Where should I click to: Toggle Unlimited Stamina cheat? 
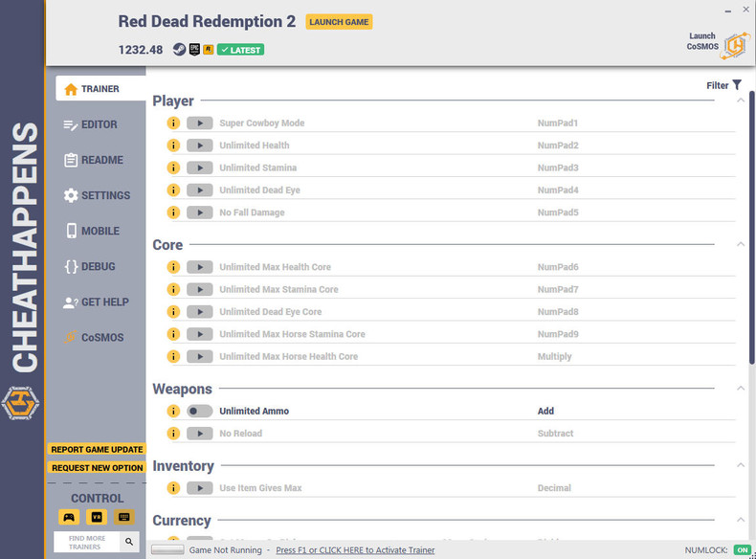[x=200, y=168]
